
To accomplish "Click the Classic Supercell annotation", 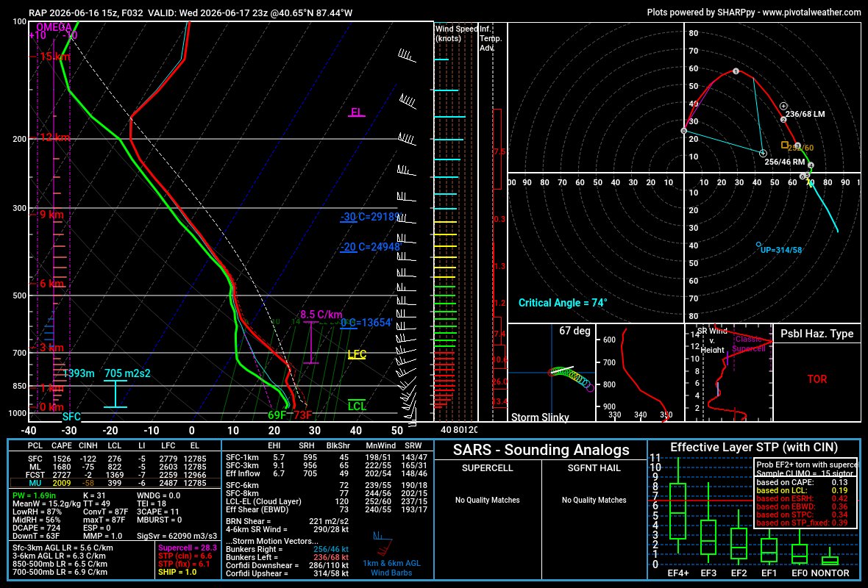I will (x=748, y=343).
